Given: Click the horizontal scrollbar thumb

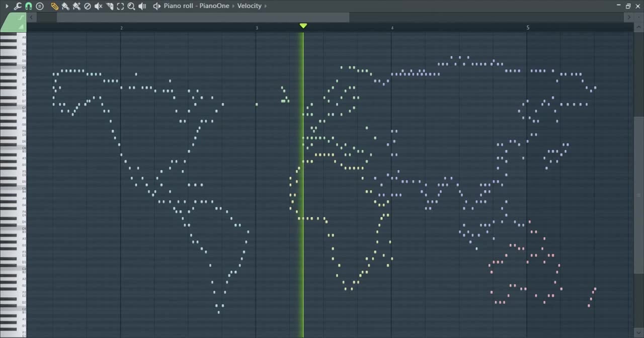Looking at the screenshot, I should [x=203, y=18].
